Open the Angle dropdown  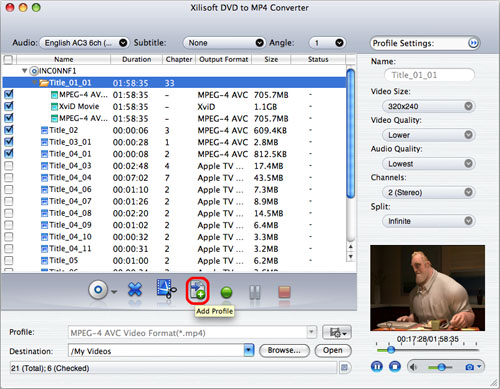coord(327,43)
